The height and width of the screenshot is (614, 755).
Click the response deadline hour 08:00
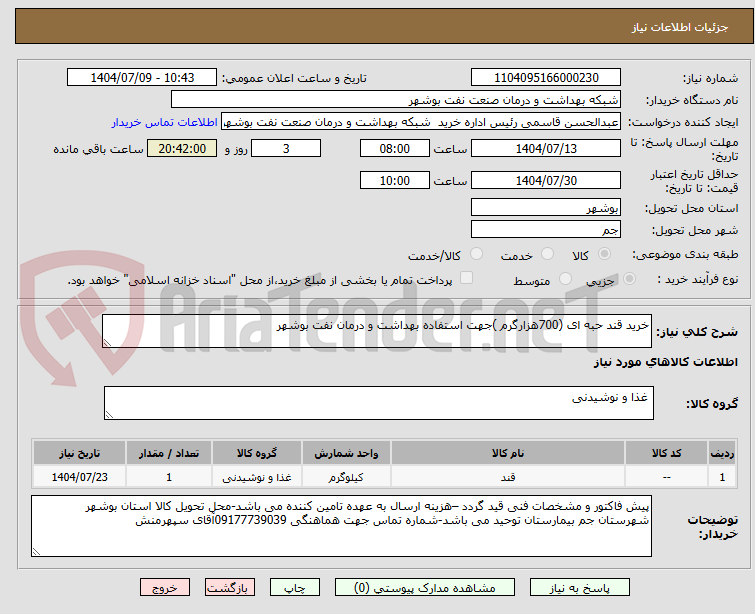[395, 148]
